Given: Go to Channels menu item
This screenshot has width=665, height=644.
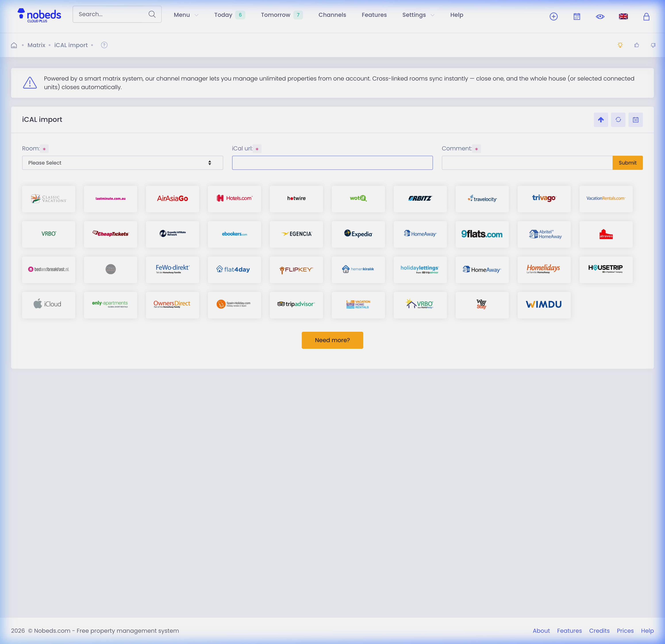Looking at the screenshot, I should pyautogui.click(x=332, y=15).
